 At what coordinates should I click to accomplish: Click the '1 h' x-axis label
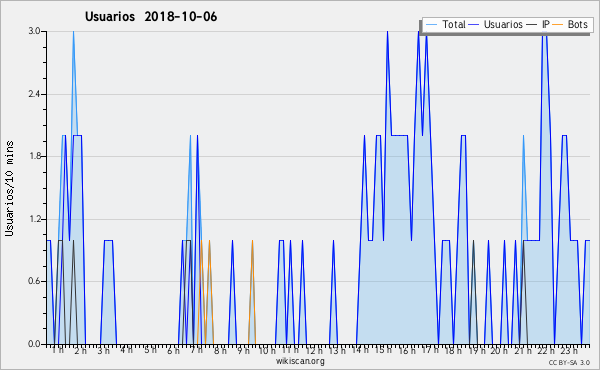tap(58, 350)
